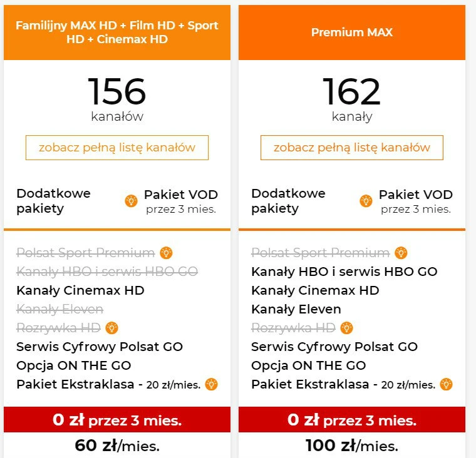This screenshot has width=476, height=458.
Task: Click the lightbulb icon beside Pakiet VOD in the Premium MAX plan
Action: pyautogui.click(x=366, y=201)
